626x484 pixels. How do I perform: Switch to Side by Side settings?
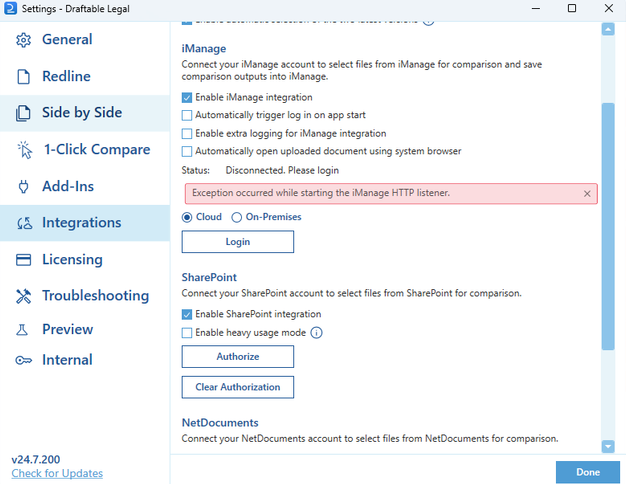pyautogui.click(x=85, y=113)
